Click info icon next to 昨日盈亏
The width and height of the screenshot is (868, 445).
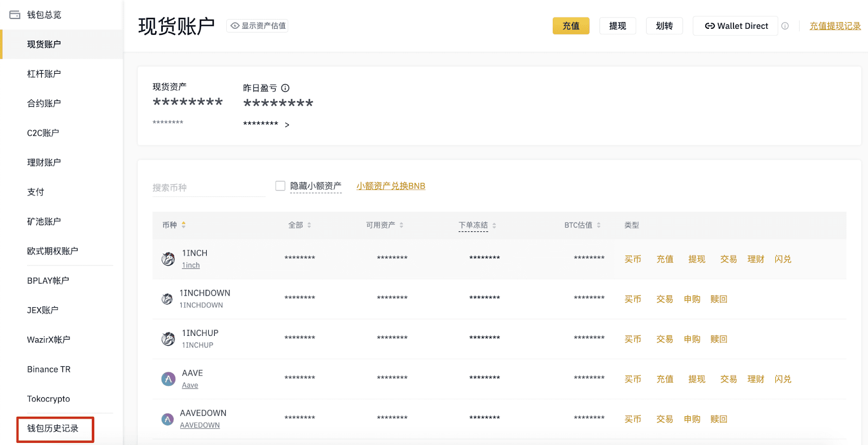[285, 88]
